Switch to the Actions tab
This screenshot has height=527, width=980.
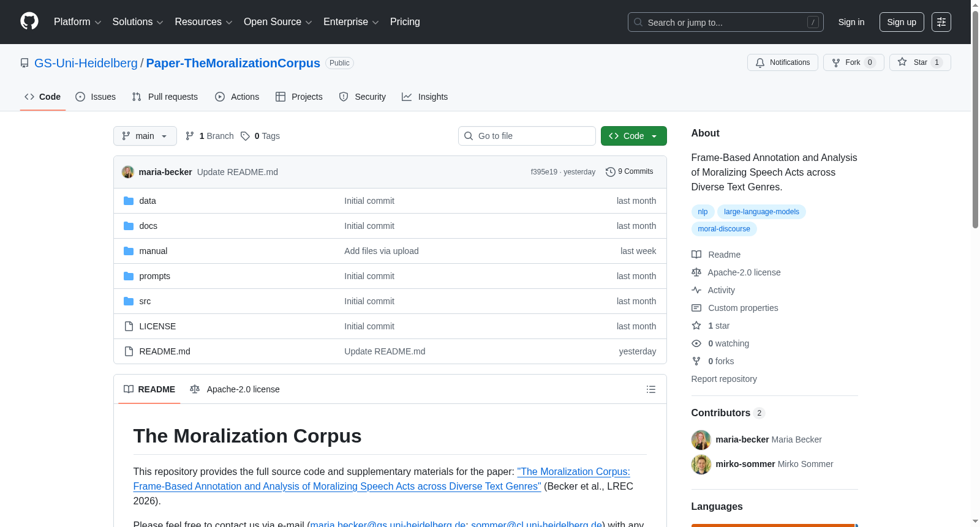click(237, 97)
